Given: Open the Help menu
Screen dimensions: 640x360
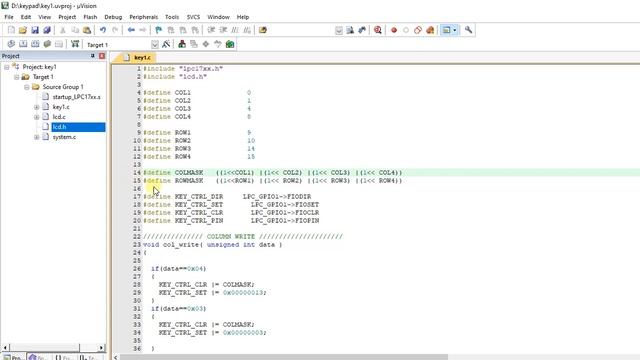Looking at the screenshot, I should (x=243, y=17).
